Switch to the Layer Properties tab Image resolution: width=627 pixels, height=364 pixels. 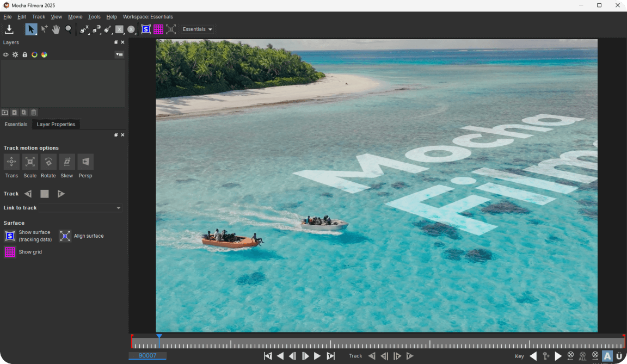click(56, 124)
